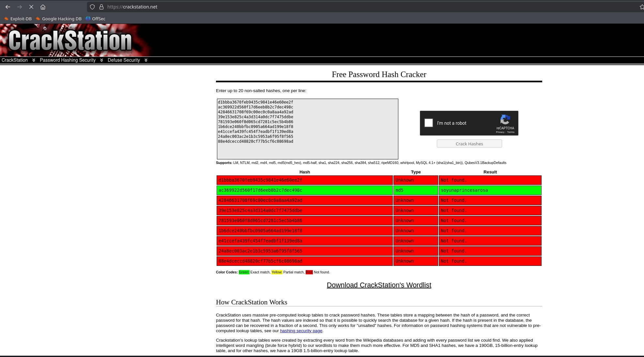
Task: Open Download CrackStation's Wordlist link
Action: coord(379,285)
